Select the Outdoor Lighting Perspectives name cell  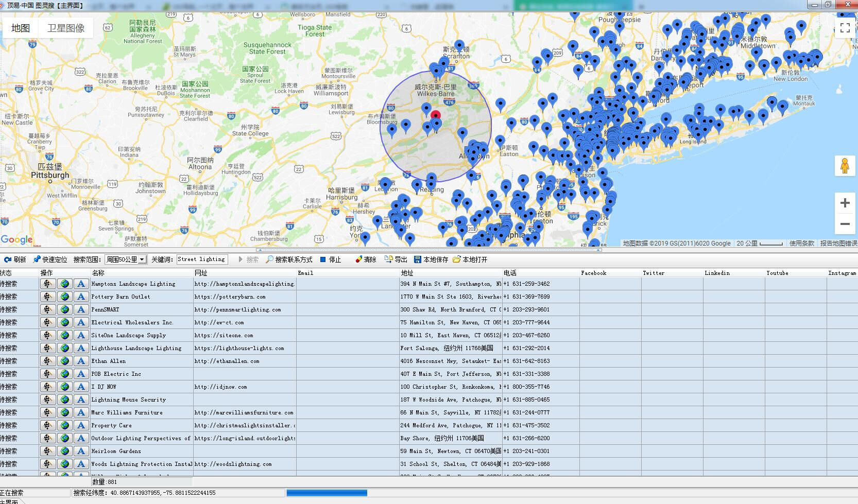pyautogui.click(x=142, y=438)
